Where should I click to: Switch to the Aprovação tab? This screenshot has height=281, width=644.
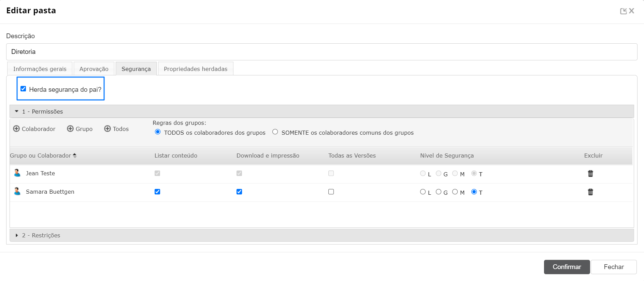[x=94, y=69]
